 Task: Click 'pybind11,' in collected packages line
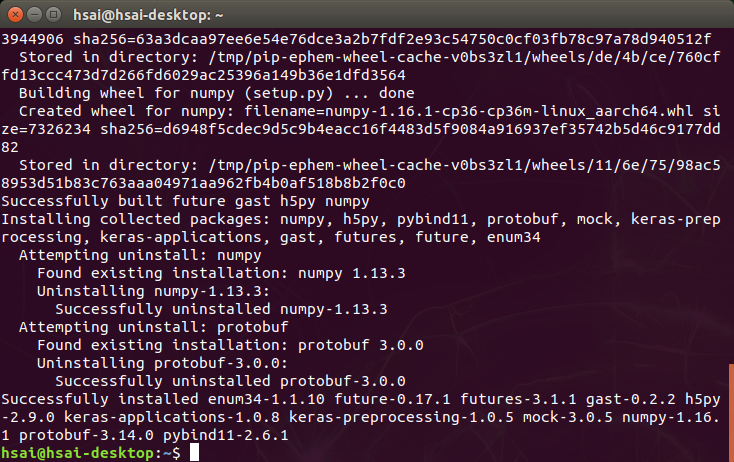(437, 220)
